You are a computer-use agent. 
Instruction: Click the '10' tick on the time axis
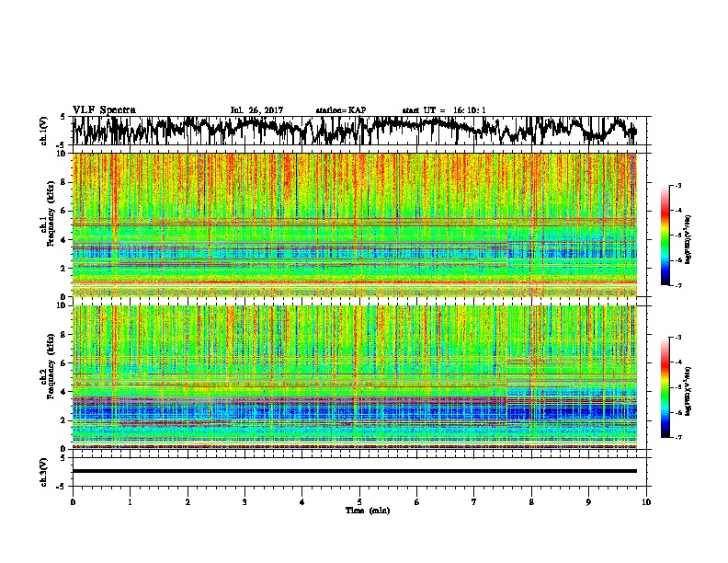646,502
